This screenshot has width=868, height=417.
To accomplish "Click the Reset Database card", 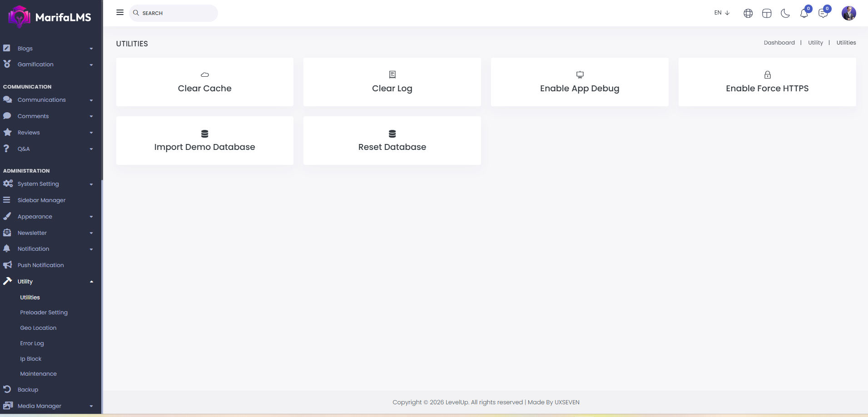I will 392,141.
